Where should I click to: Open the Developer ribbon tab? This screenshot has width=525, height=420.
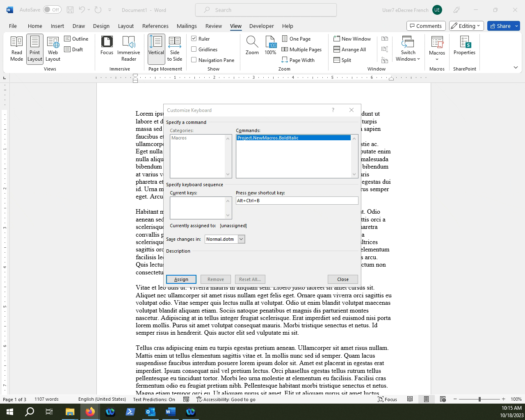coord(261,26)
